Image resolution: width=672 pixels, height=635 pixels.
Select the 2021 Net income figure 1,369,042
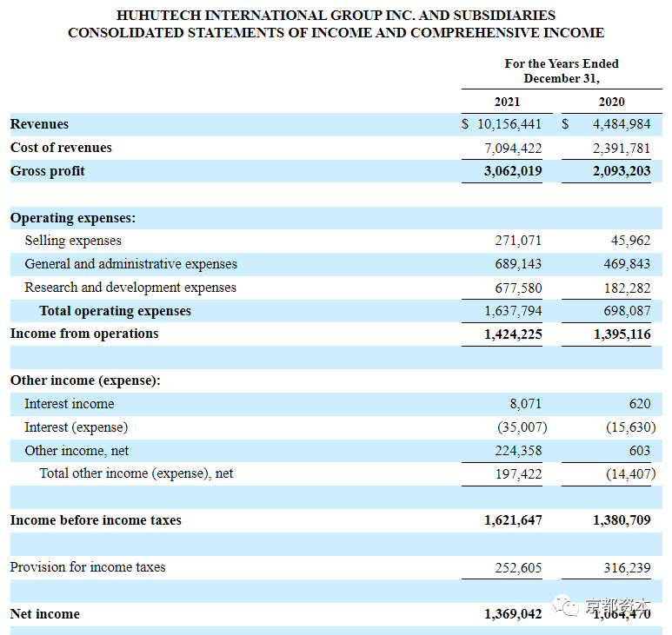coord(513,614)
